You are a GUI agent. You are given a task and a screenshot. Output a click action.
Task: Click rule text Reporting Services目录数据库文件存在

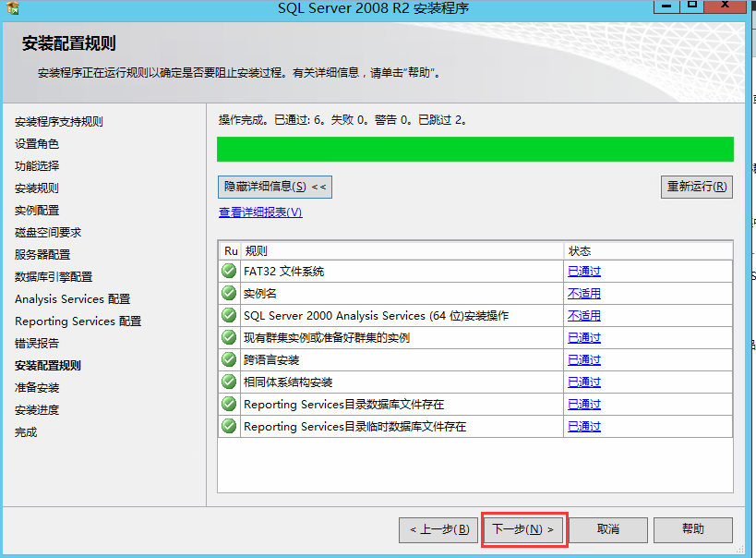(x=343, y=405)
